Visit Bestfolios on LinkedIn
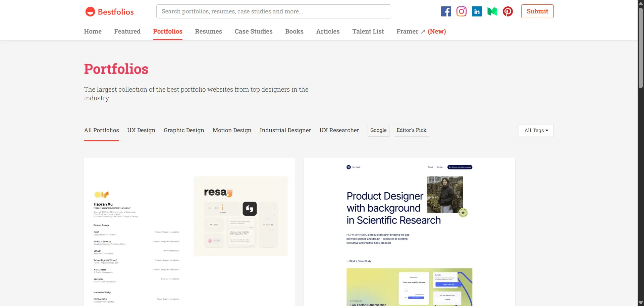This screenshot has height=306, width=644. pos(477,11)
